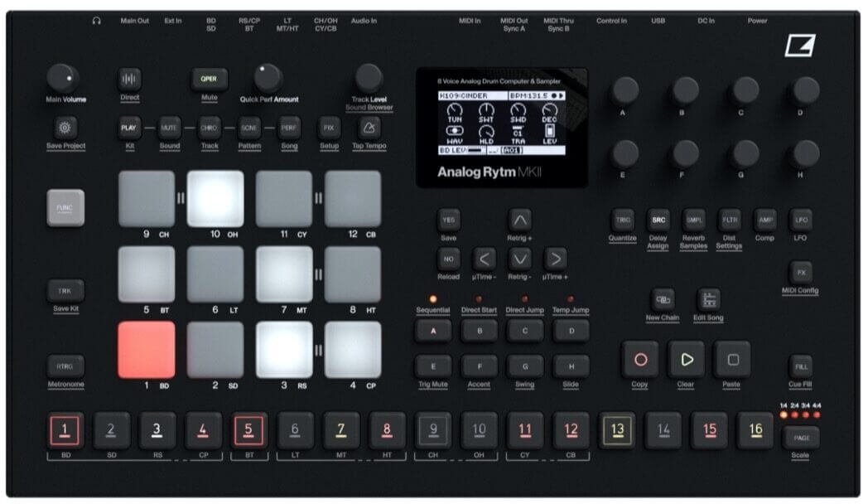Cancel with the NO Reload button
Image resolution: width=868 pixels, height=504 pixels.
(x=448, y=259)
